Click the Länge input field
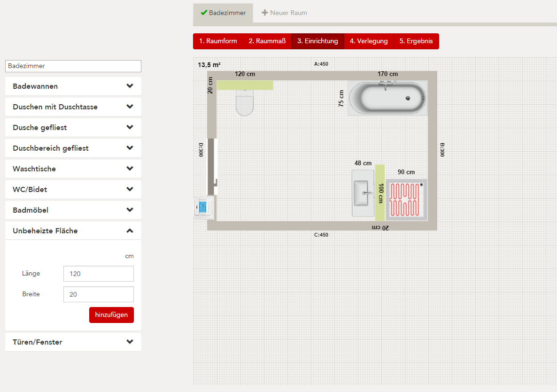The image size is (557, 392). point(99,274)
